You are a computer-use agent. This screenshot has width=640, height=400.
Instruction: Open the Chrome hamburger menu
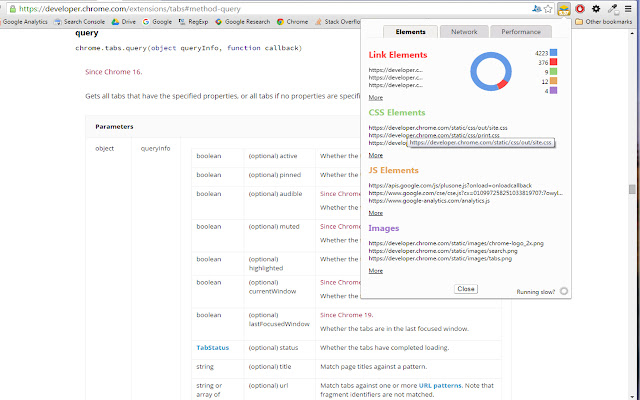point(628,8)
